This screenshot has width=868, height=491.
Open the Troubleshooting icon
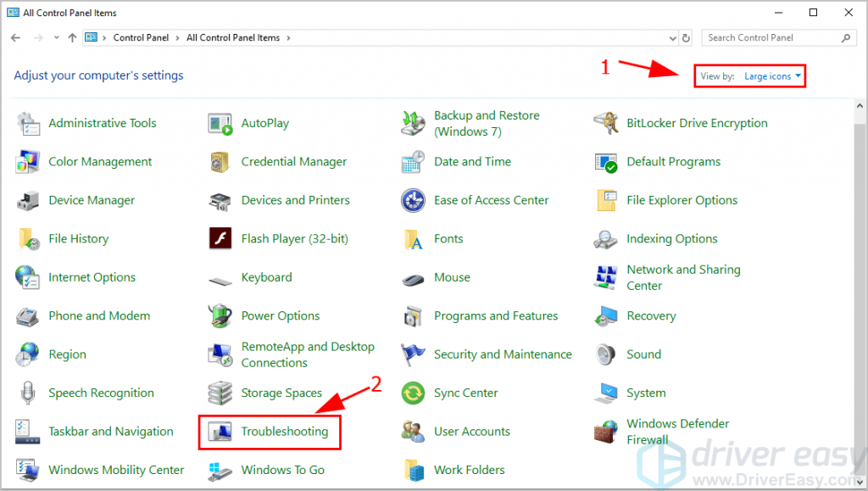click(220, 432)
